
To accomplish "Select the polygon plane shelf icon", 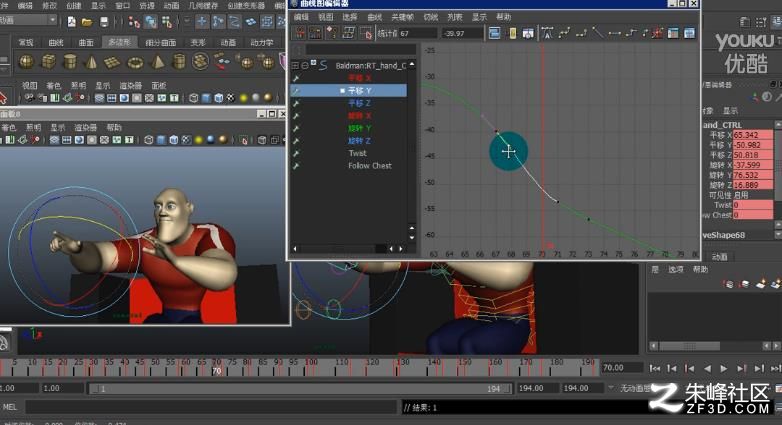I will coord(113,62).
